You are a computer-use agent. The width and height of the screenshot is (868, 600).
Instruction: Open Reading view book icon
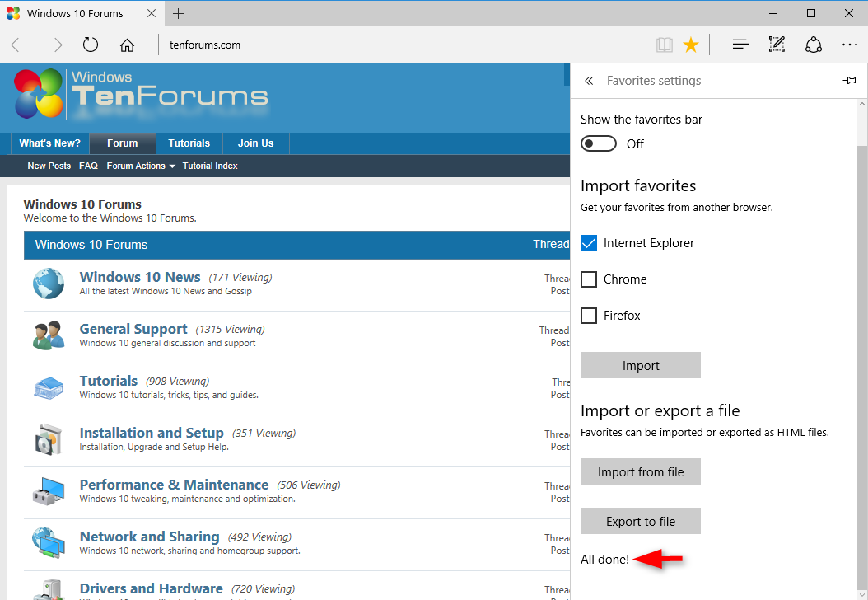click(x=665, y=45)
